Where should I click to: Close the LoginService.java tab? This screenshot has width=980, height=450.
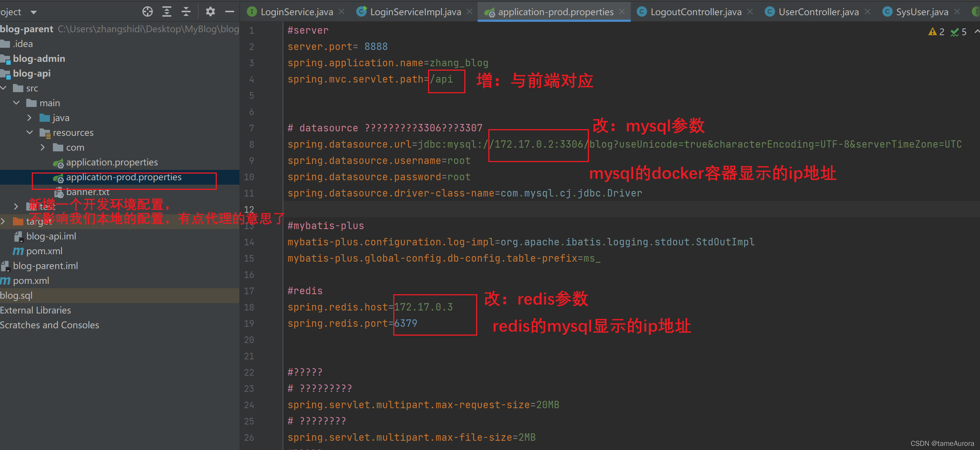point(341,12)
